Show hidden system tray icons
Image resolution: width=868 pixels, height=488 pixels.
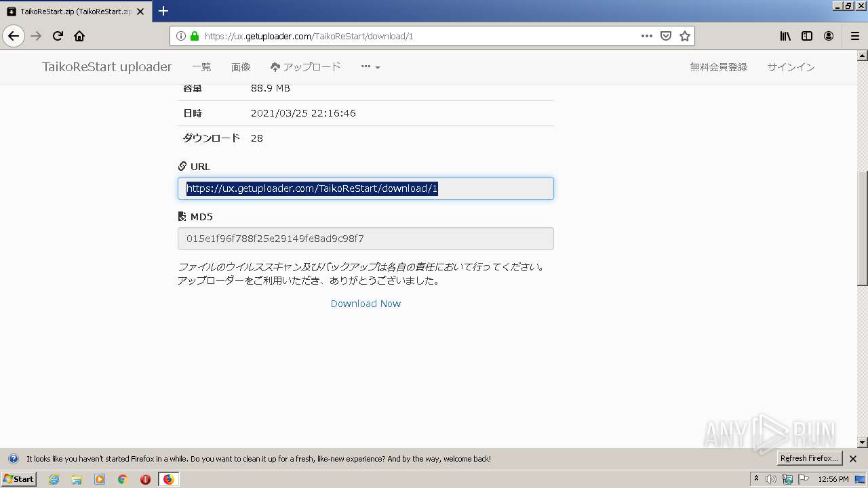coord(756,479)
